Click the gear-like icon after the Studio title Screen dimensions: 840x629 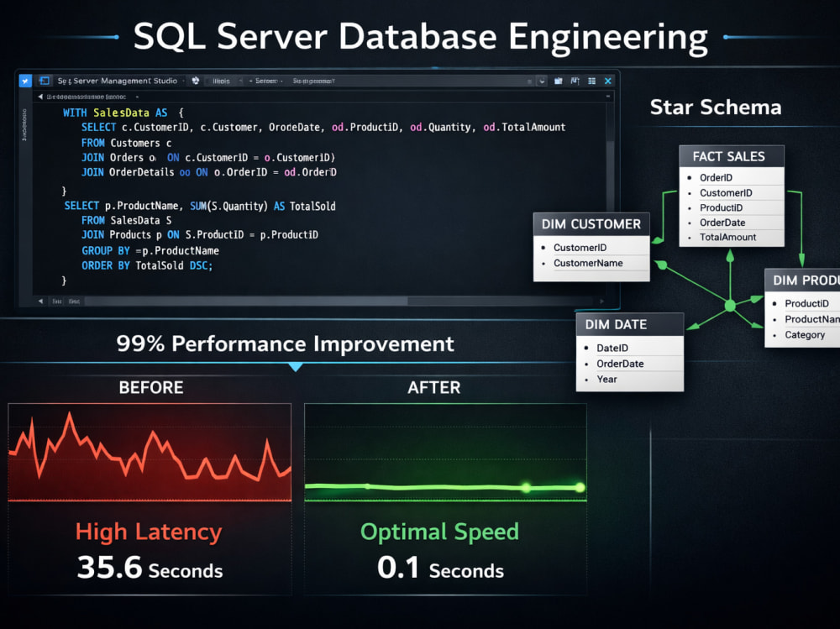coord(196,81)
